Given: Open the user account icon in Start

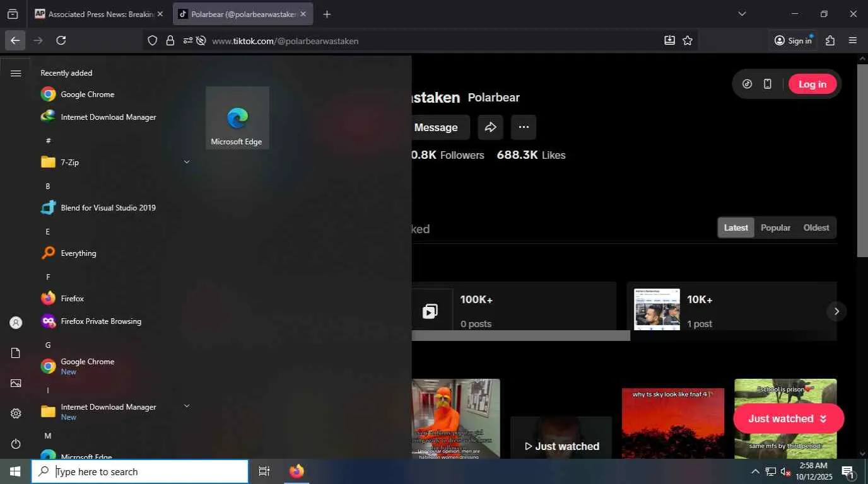Looking at the screenshot, I should pyautogui.click(x=16, y=323).
